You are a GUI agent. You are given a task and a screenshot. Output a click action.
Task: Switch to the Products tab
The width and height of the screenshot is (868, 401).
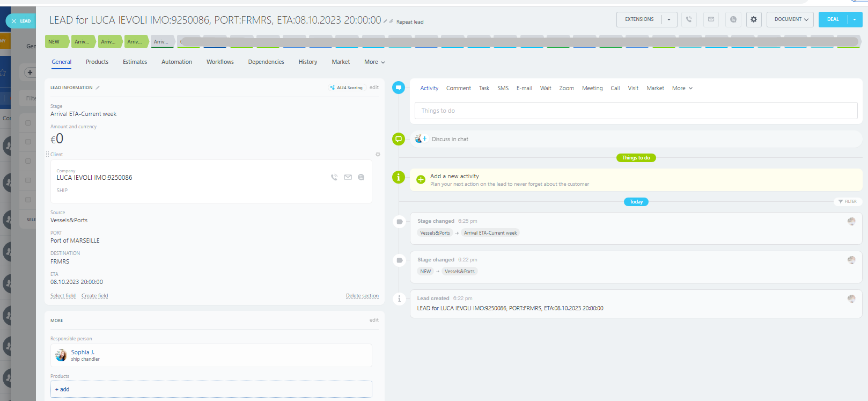coord(97,62)
